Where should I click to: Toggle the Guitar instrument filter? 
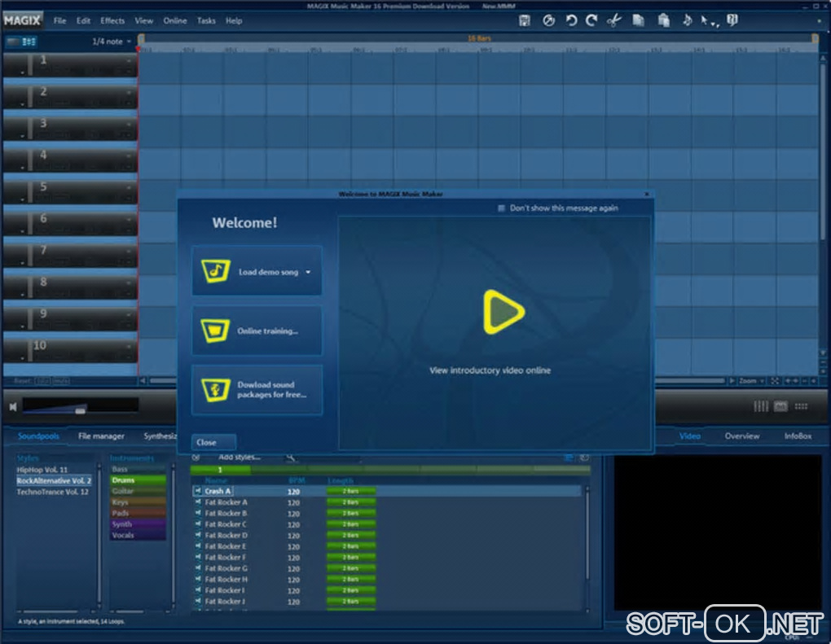pyautogui.click(x=138, y=491)
